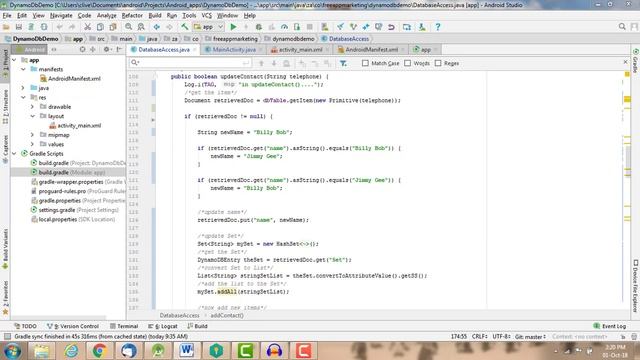
Task: Click the Help question mark icon
Action: (x=438, y=27)
